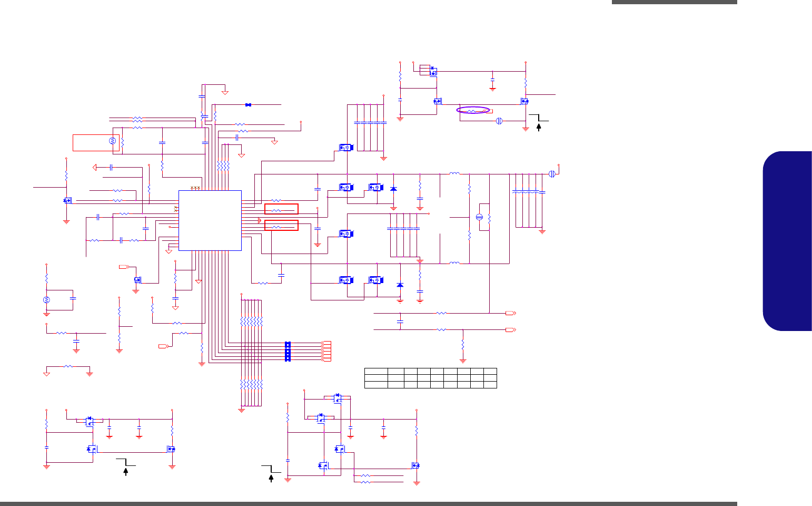This screenshot has height=506, width=812.
Task: Click the blue diode symbol right of upper MOSFET pair
Action: coord(393,189)
